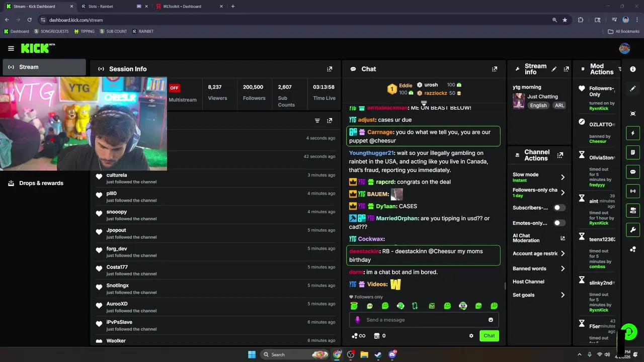644x362 pixels.
Task: Open the emoji picker in message box
Action: tap(491, 320)
